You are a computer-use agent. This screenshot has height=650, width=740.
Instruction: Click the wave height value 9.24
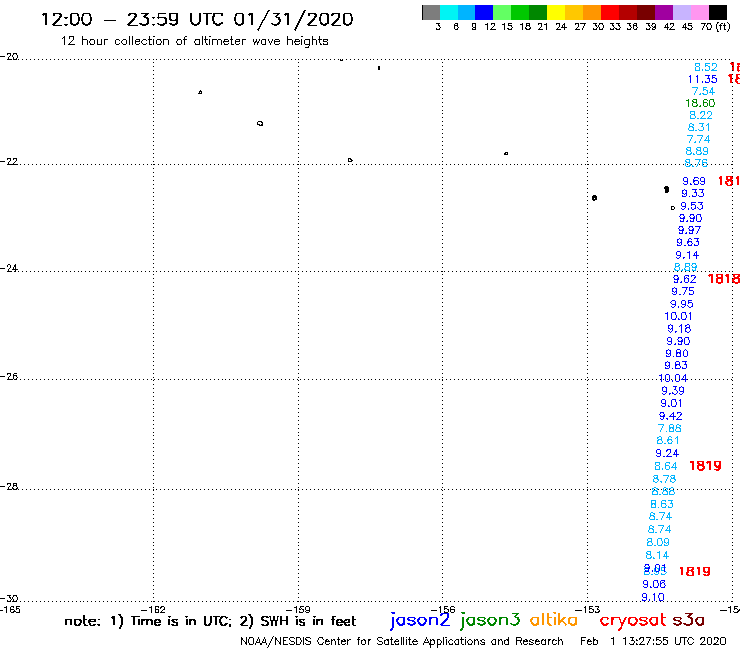[x=667, y=454]
